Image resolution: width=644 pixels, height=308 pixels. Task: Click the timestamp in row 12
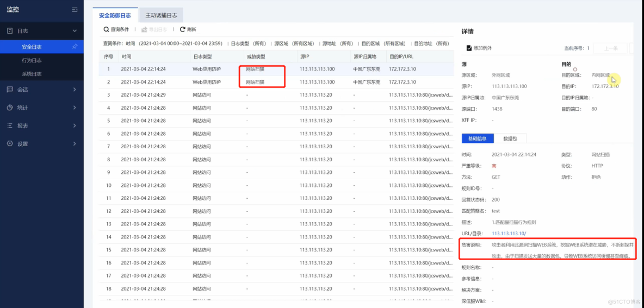144,211
